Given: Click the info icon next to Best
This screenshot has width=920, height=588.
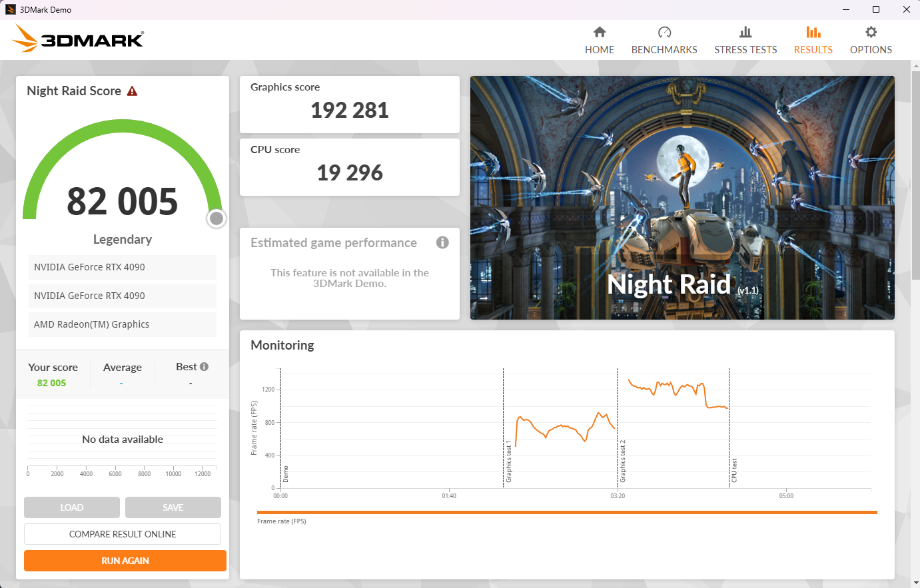Looking at the screenshot, I should (204, 367).
